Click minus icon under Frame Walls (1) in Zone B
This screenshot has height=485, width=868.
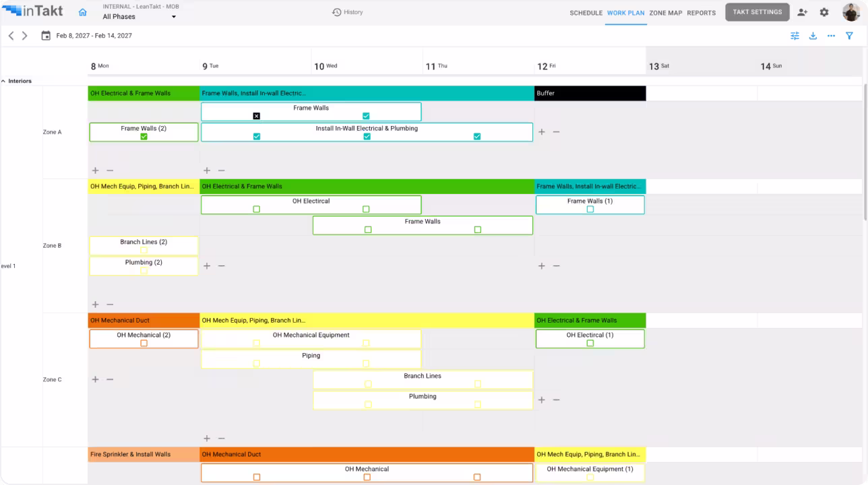pyautogui.click(x=556, y=266)
